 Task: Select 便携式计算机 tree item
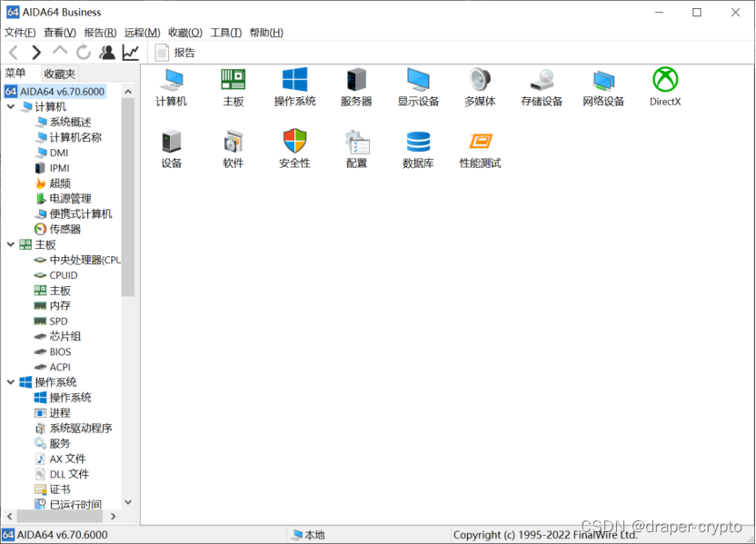[x=74, y=214]
